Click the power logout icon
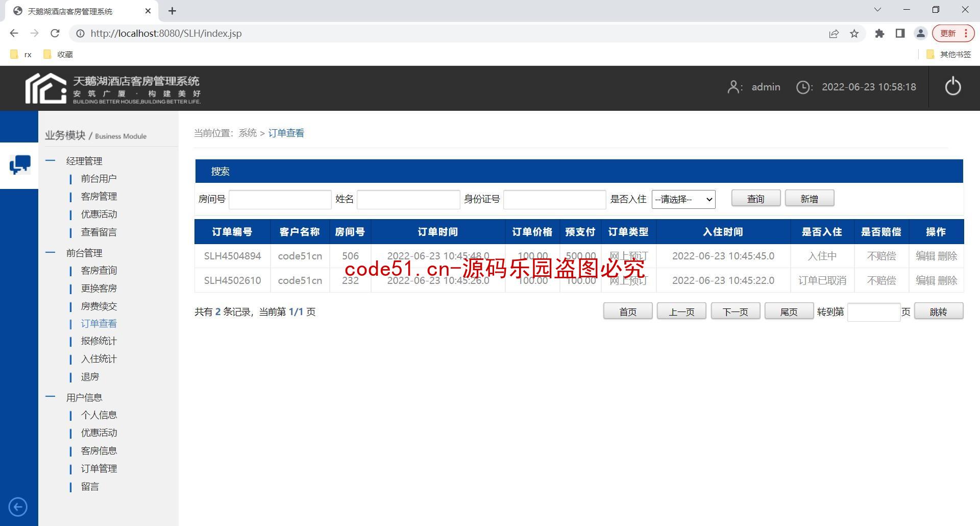 (952, 86)
